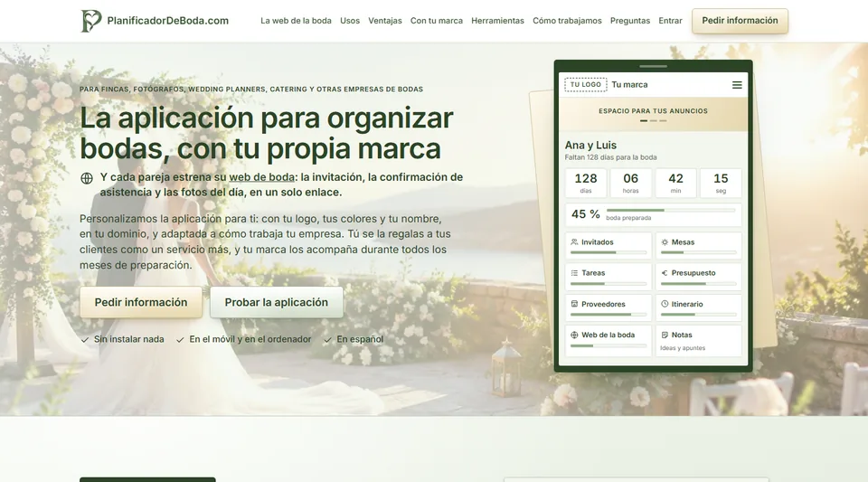Follow the web de boda underlined link

pos(262,177)
